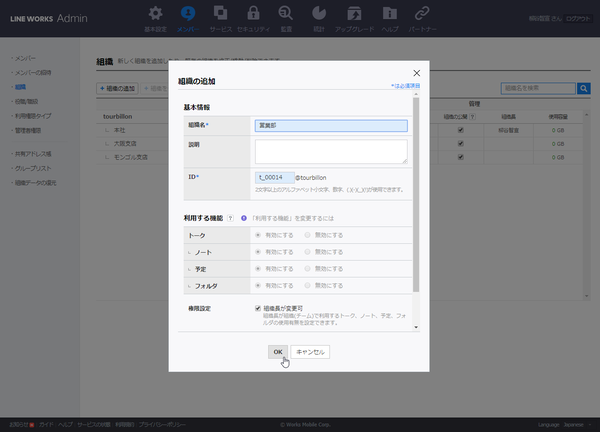Close the 組織の追加 dialog with X

click(416, 73)
